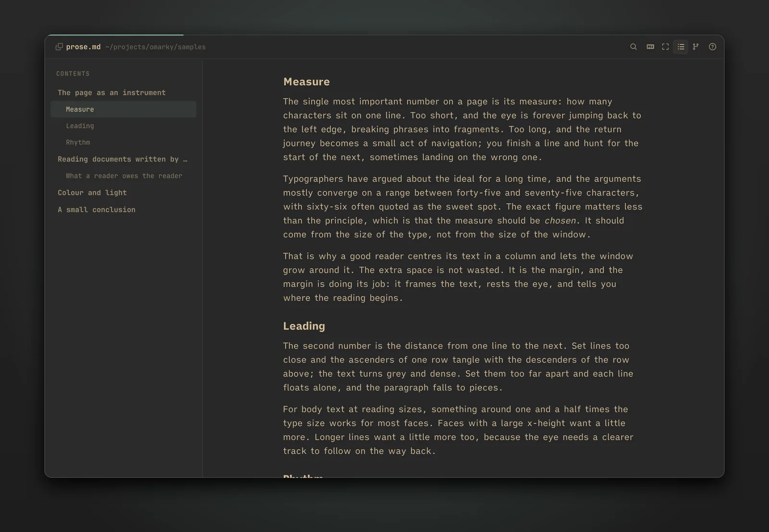
Task: Toggle the contents list sidebar icon
Action: pyautogui.click(x=681, y=47)
